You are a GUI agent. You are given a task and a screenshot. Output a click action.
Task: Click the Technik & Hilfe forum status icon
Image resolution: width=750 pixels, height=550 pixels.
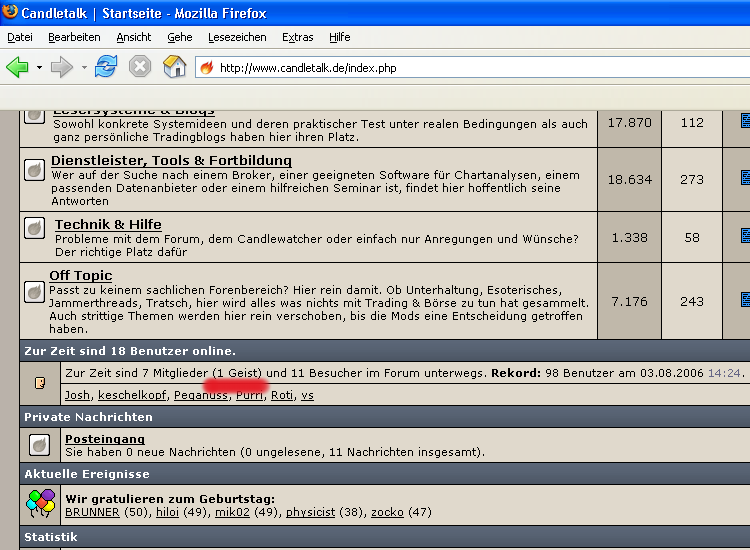(x=35, y=229)
